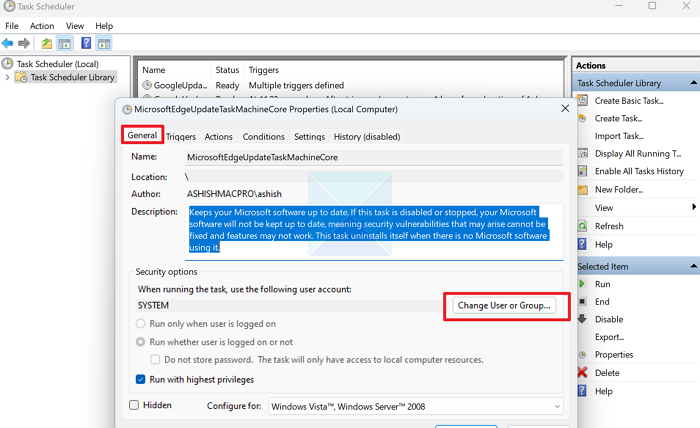Click the Create Basic Task icon
Viewport: 700px width, 428px height.
[x=583, y=100]
